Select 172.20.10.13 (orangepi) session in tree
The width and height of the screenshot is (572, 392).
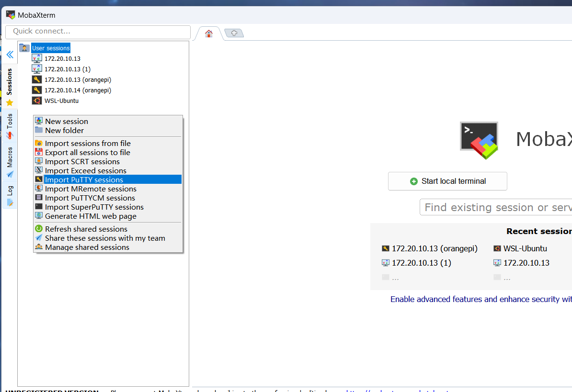[x=78, y=80]
